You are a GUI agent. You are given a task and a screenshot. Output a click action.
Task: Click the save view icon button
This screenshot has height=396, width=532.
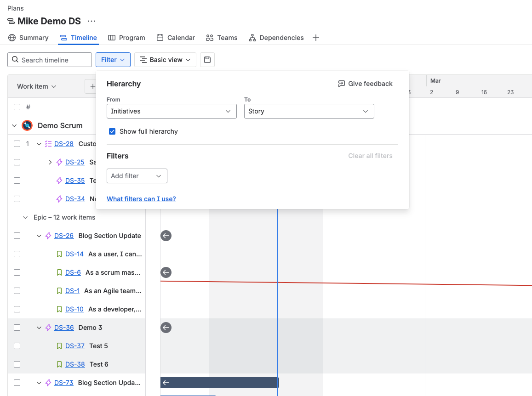207,60
